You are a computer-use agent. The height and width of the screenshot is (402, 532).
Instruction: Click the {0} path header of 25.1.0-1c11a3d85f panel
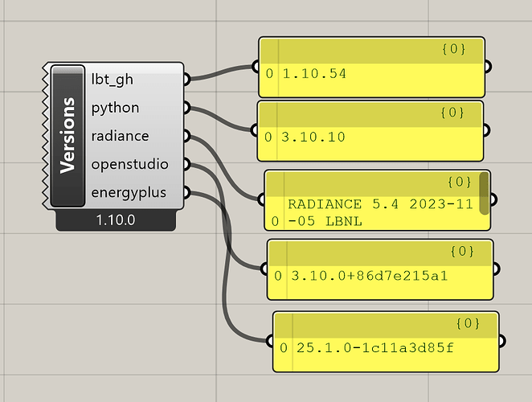pyautogui.click(x=468, y=323)
